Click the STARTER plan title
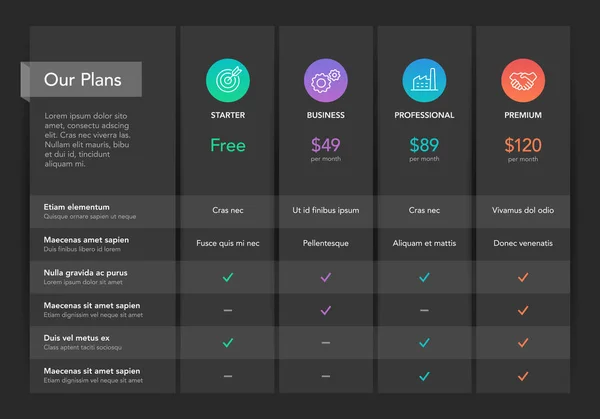Screen dimensions: 600x419 click(228, 115)
